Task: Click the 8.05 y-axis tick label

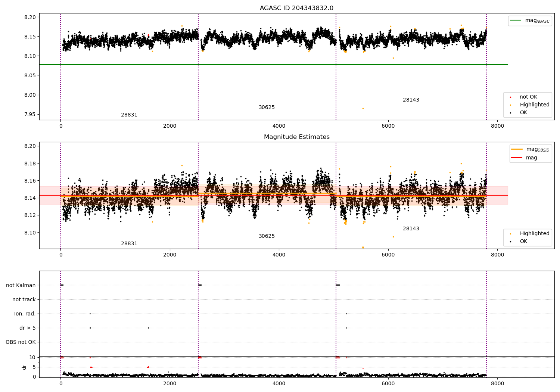Action: [30, 76]
